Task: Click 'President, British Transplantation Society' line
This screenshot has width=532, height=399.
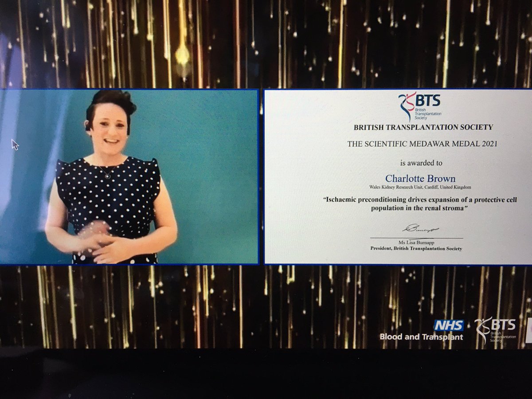Action: 416,249
